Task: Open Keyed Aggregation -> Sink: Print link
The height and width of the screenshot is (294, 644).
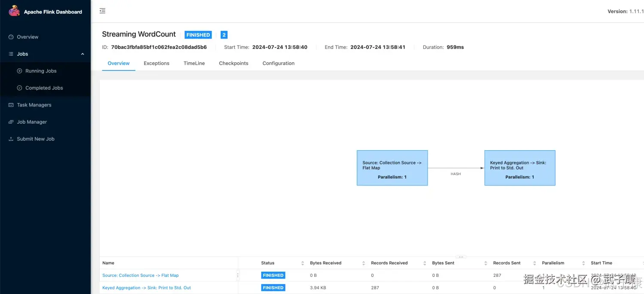Action: pyautogui.click(x=146, y=288)
